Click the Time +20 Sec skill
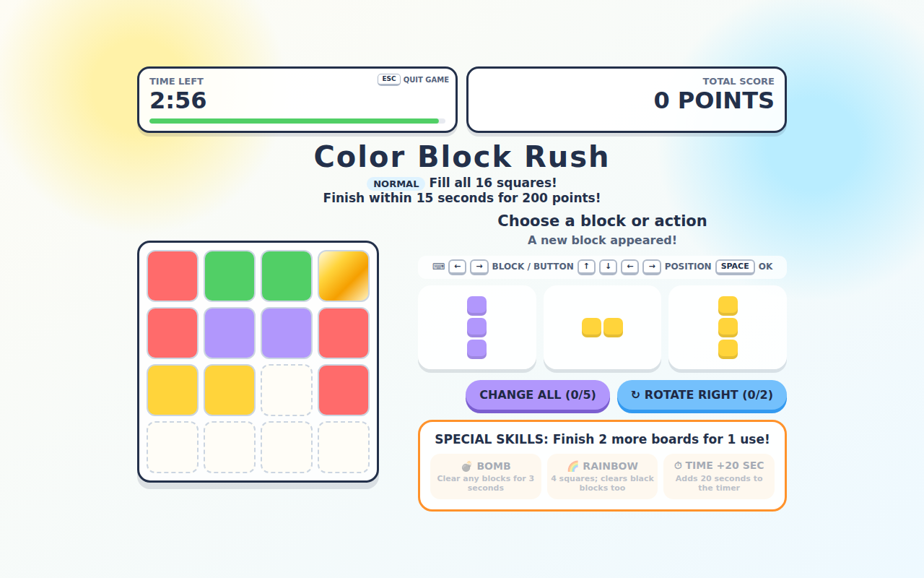Screen dimensions: 924x578 coord(719,476)
